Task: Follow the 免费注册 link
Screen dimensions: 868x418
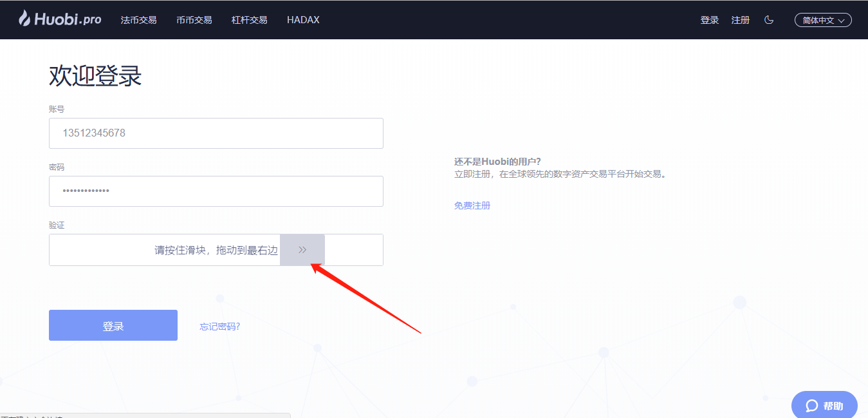Action: [x=472, y=205]
